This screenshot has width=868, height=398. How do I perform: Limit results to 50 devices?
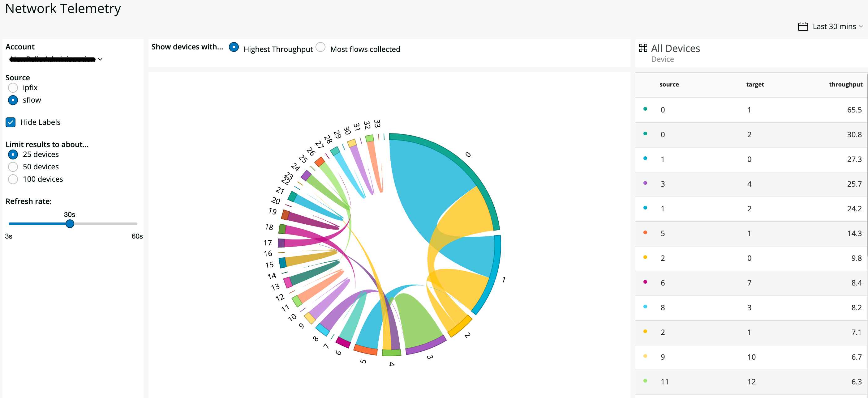(x=13, y=167)
